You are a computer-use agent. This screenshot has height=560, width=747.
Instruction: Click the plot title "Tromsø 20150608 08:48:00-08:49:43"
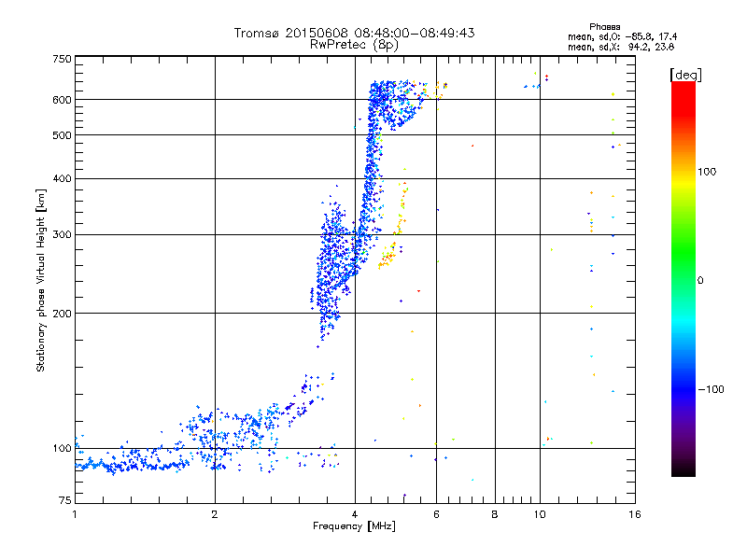(354, 33)
